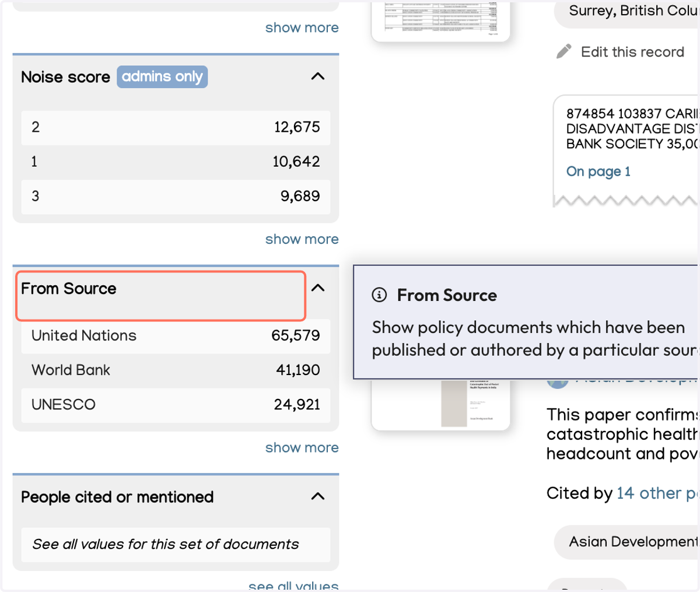The height and width of the screenshot is (592, 700).
Task: Click 'show more' above Noise score panel
Action: click(302, 27)
